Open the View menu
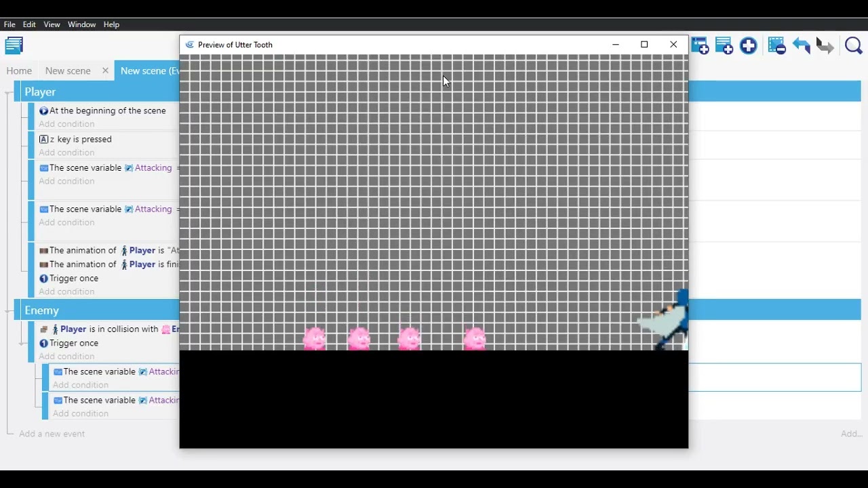 coord(52,24)
